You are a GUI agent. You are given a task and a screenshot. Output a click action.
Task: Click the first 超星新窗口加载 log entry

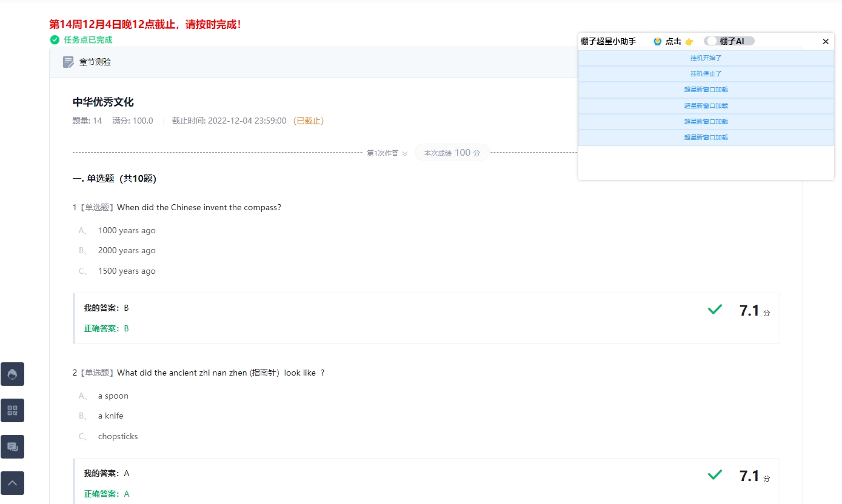point(706,90)
